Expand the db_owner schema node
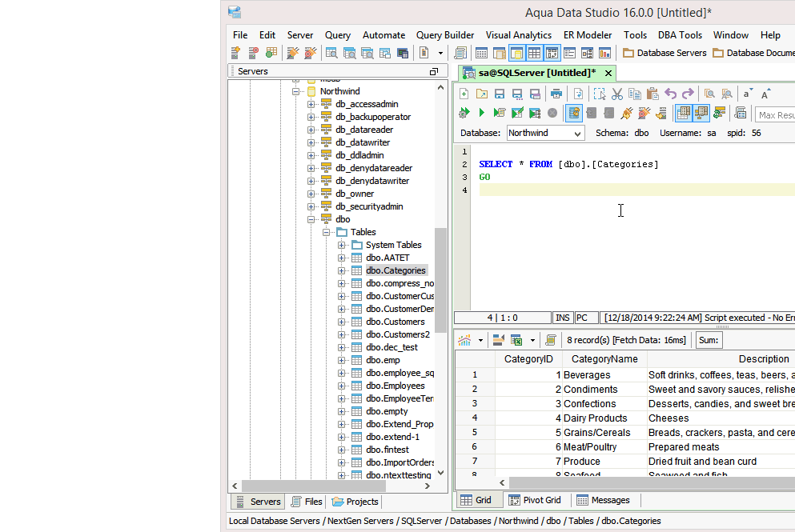 311,194
